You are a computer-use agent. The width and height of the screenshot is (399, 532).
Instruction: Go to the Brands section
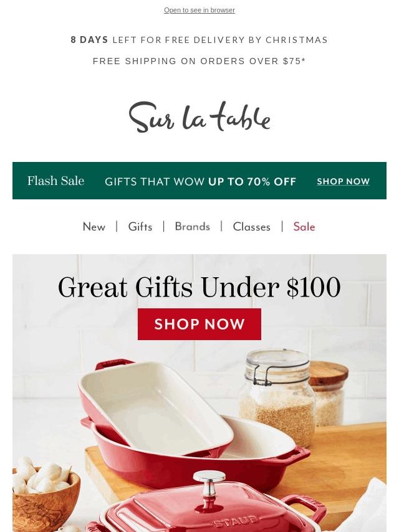(x=192, y=227)
